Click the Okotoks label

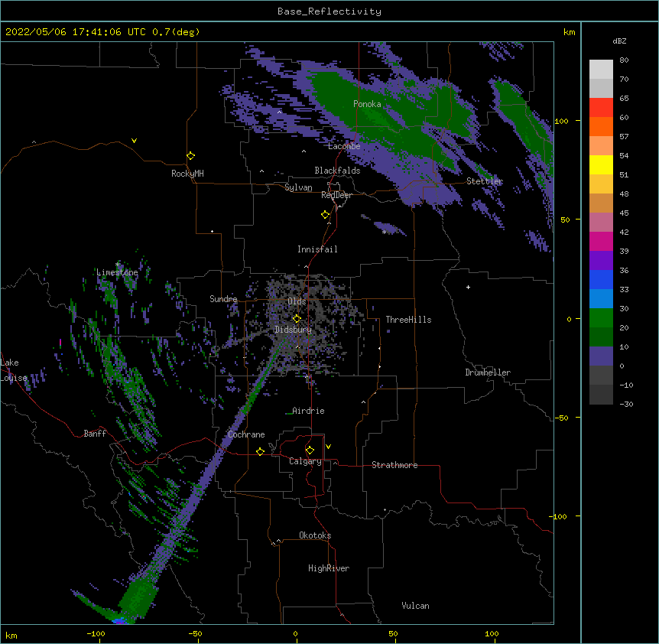coord(315,535)
